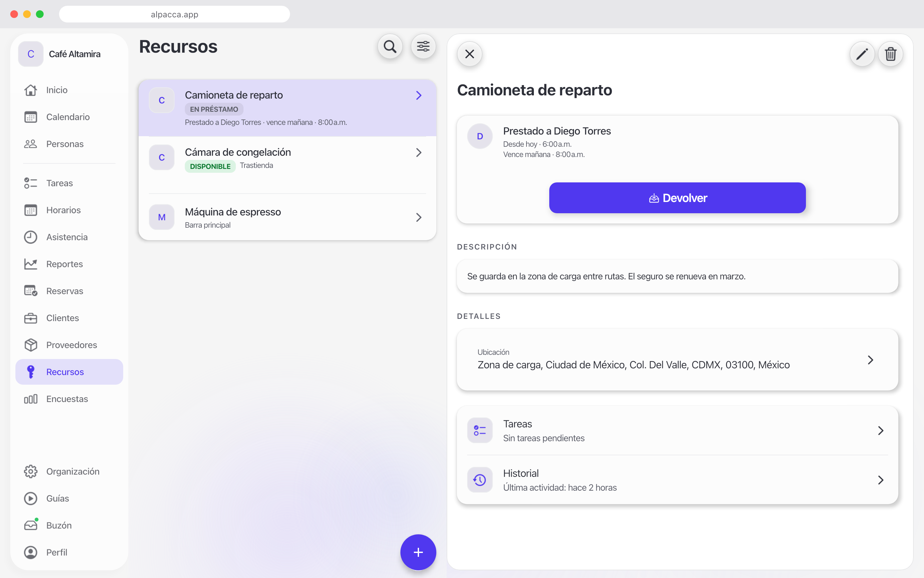Open the search icon in Recursos header

(390, 47)
